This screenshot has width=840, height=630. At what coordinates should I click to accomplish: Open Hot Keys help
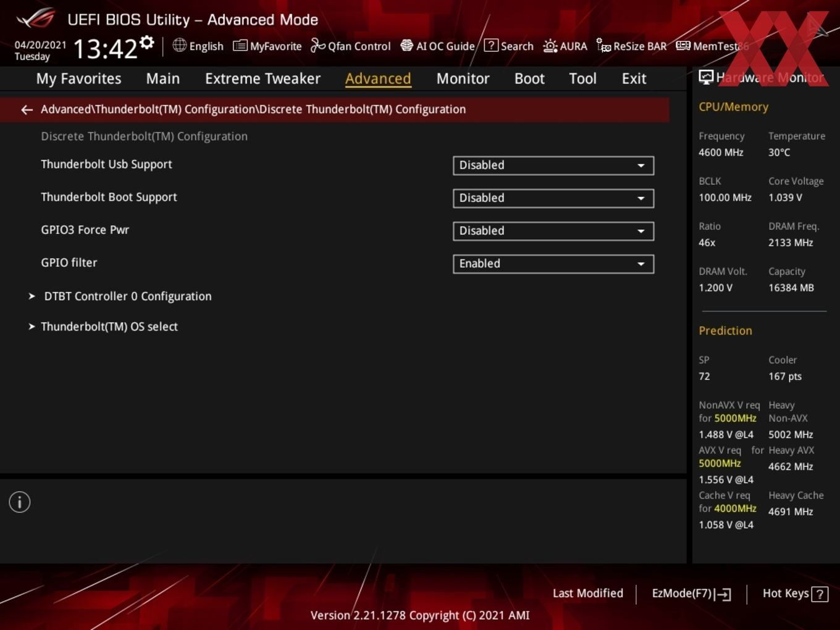[x=795, y=594]
